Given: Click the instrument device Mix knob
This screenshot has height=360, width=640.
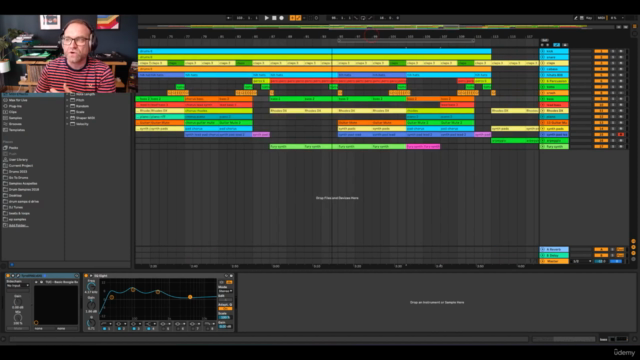Looking at the screenshot, I should 18,318.
